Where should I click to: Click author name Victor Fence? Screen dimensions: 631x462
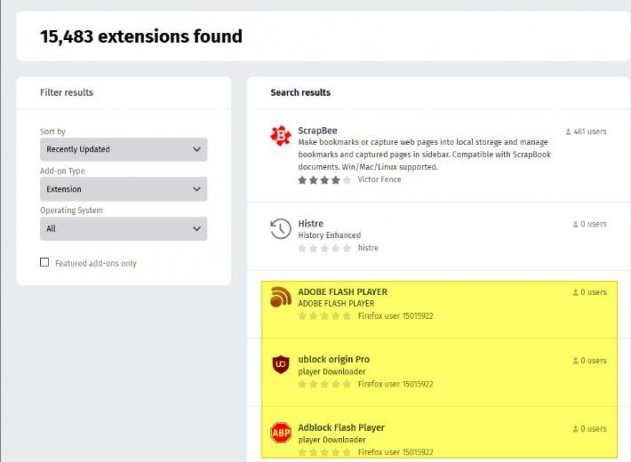click(380, 180)
